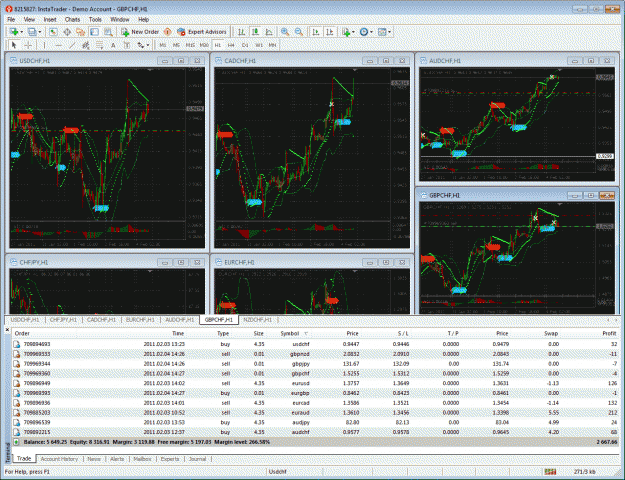This screenshot has height=480, width=625.
Task: Open the Indicators list icon
Action: click(346, 32)
